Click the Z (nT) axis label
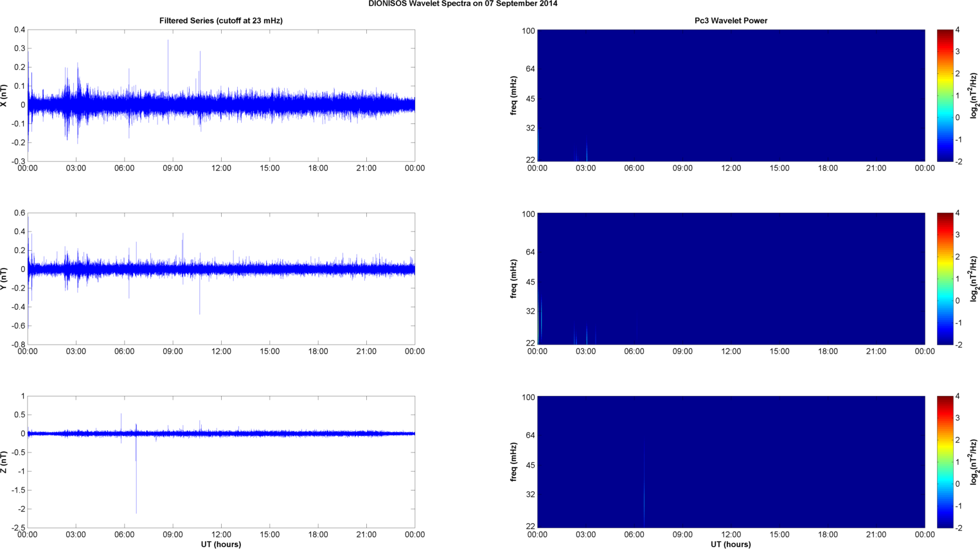This screenshot has width=980, height=549. point(4,462)
